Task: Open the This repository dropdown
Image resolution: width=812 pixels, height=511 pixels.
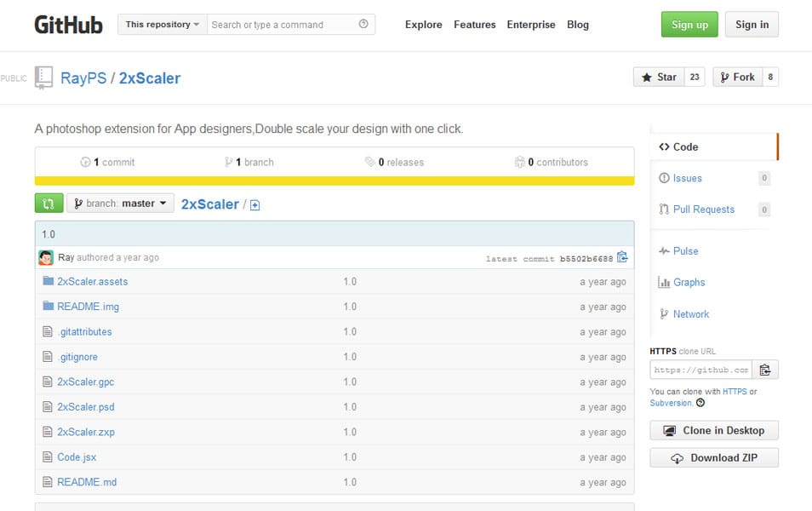Action: (x=162, y=25)
